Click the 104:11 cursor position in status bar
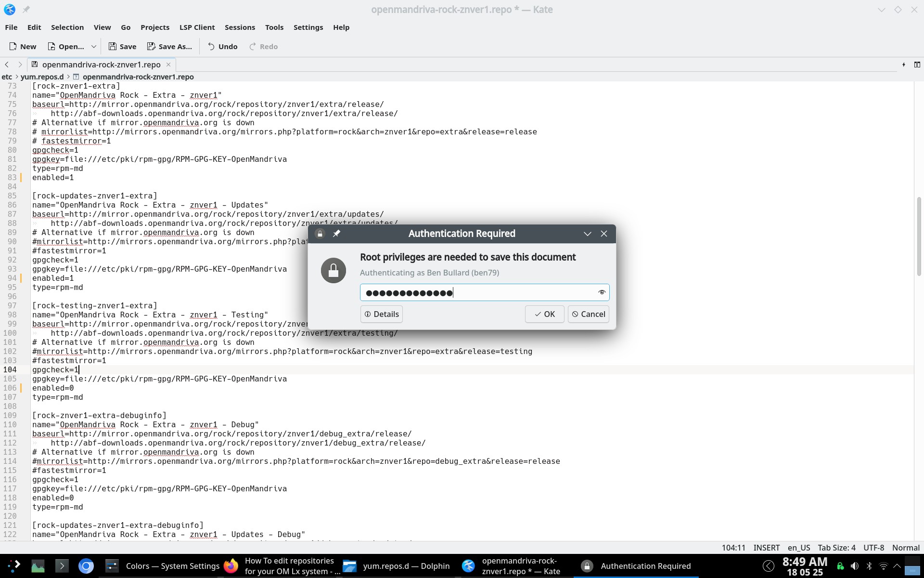Image resolution: width=924 pixels, height=578 pixels. pyautogui.click(x=733, y=548)
